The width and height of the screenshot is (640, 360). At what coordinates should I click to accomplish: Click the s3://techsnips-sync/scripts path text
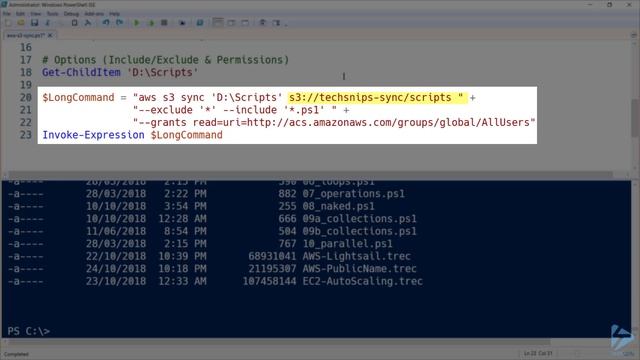(x=370, y=98)
